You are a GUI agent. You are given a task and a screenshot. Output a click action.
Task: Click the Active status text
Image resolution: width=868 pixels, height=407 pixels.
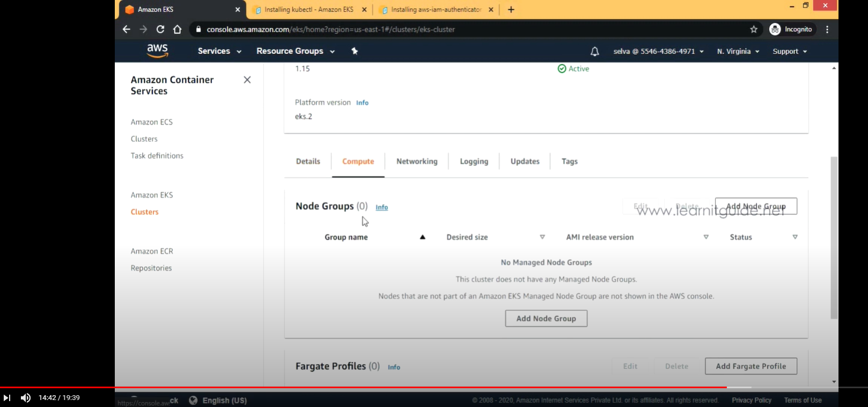coord(579,69)
